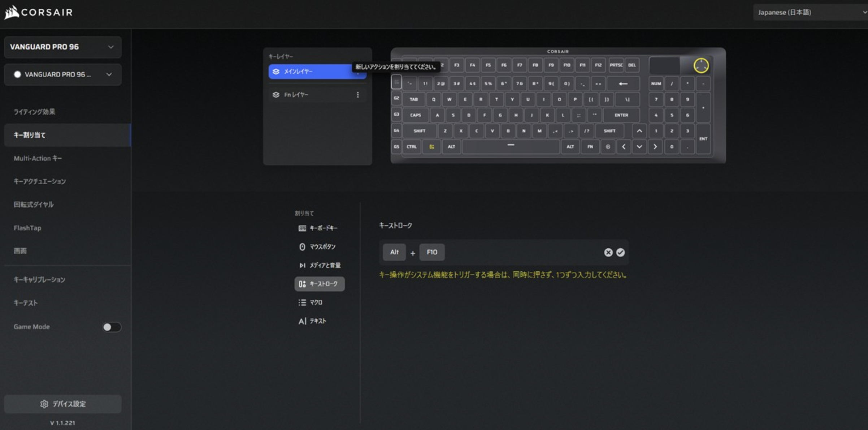Click the yellow rotary dial on keyboard
Screen dimensions: 868x430
pyautogui.click(x=701, y=66)
